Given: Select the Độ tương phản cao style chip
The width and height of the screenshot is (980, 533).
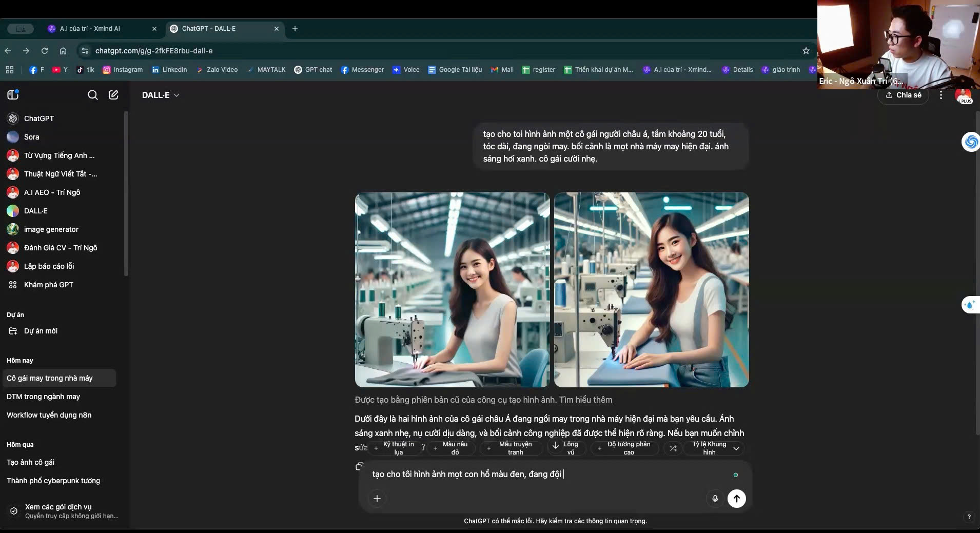Looking at the screenshot, I should (x=623, y=448).
